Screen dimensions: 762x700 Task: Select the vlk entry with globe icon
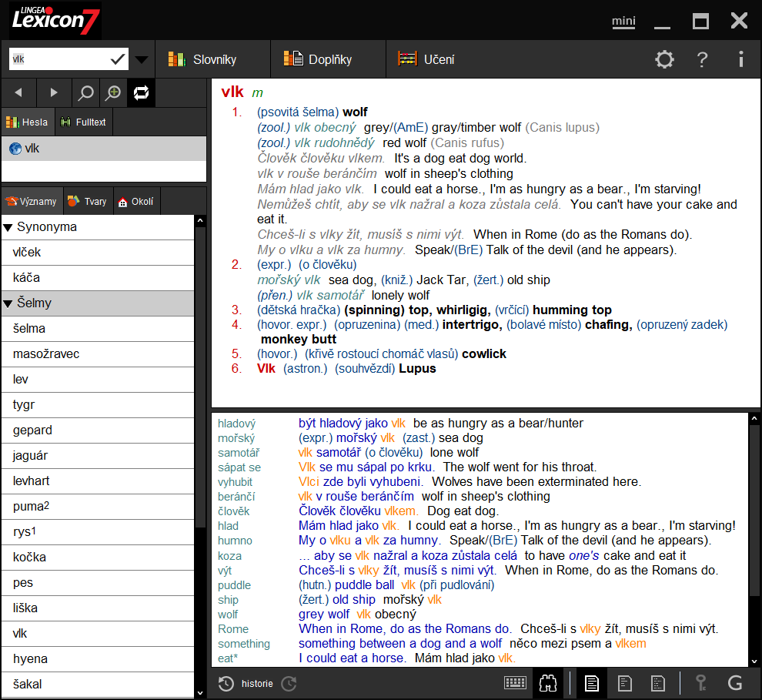coord(104,149)
